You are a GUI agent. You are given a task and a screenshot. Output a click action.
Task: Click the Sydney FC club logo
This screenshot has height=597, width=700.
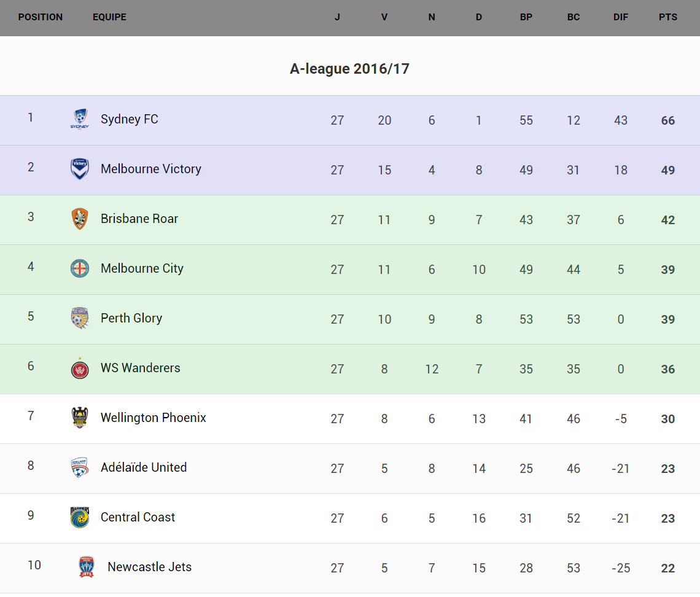click(80, 119)
